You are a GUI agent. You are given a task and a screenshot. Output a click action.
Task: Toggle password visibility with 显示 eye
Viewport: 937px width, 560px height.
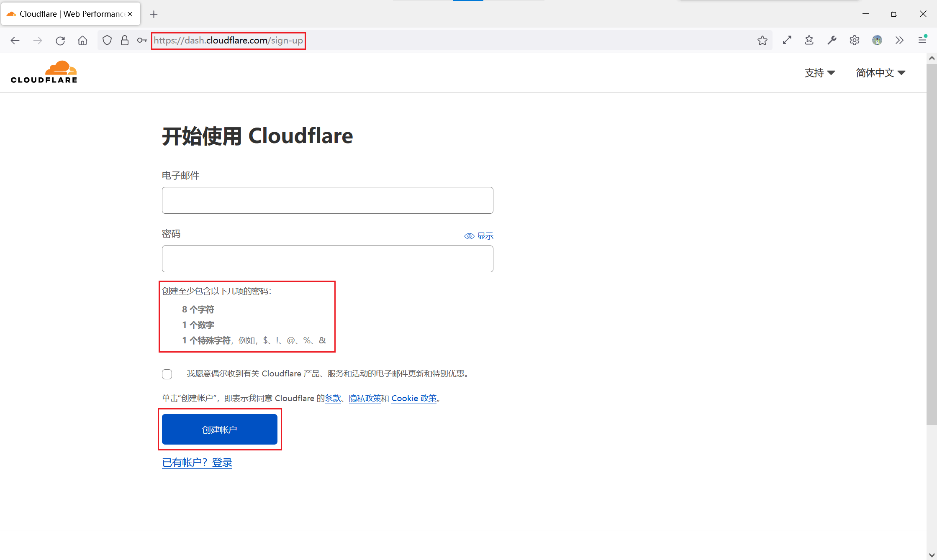click(x=479, y=236)
